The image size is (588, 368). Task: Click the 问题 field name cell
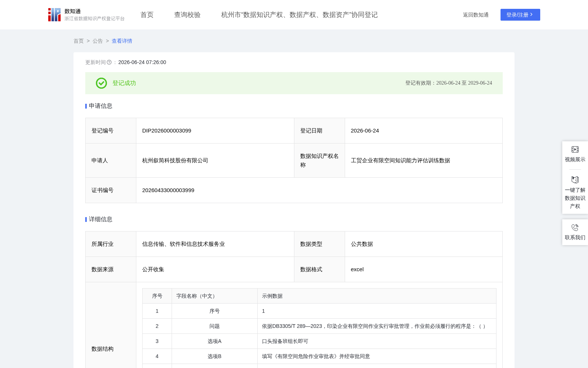click(215, 326)
